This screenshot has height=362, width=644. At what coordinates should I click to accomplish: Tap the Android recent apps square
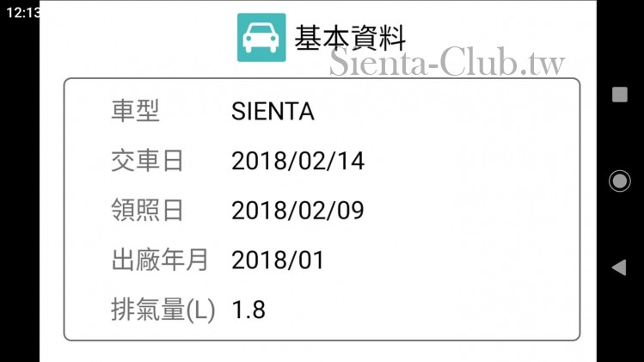click(619, 95)
